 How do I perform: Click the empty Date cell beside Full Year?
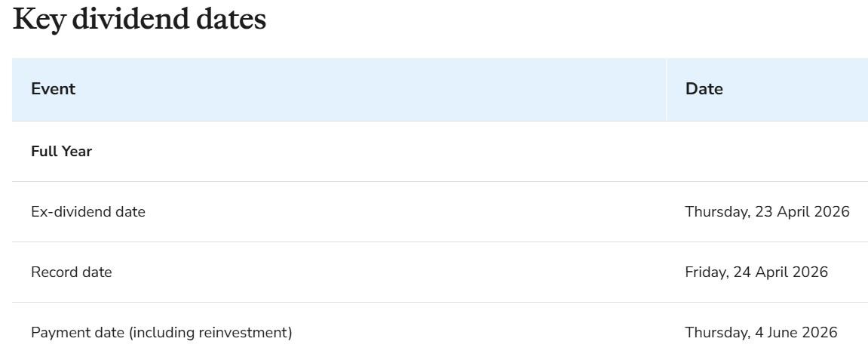[766, 152]
